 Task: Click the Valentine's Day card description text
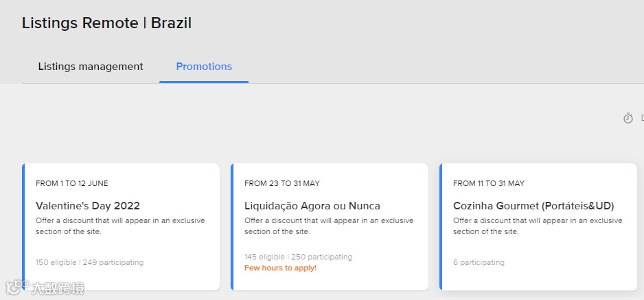coord(120,226)
